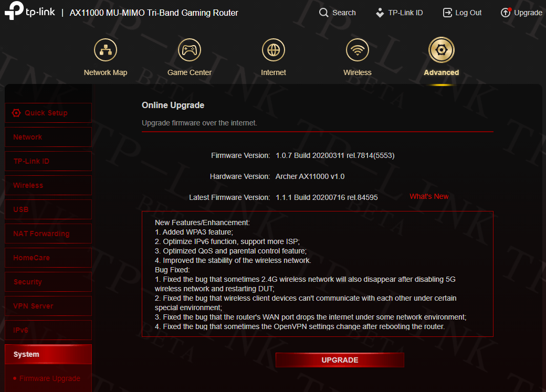Click latest firmware 1.1.1 Build 20200716 value

click(327, 197)
